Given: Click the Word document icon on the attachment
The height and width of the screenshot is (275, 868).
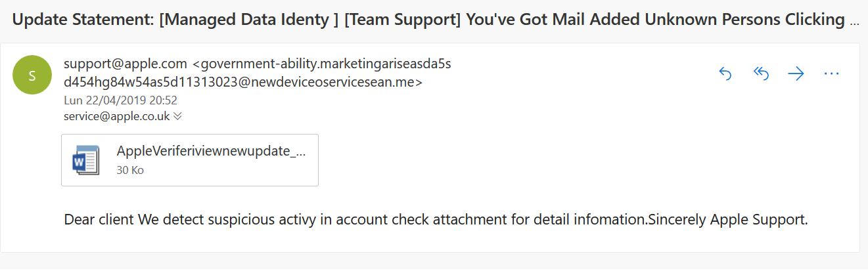Looking at the screenshot, I should coord(85,160).
